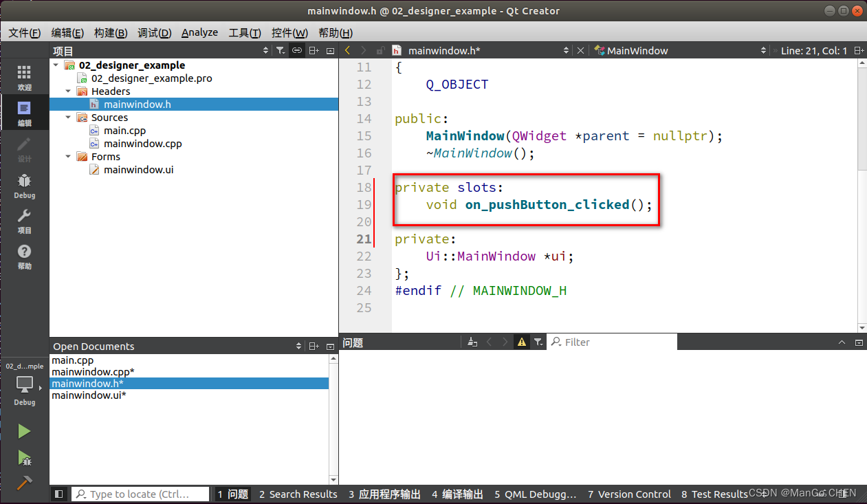Viewport: 867px width, 504px height.
Task: Close the issues output pane
Action: tap(859, 342)
